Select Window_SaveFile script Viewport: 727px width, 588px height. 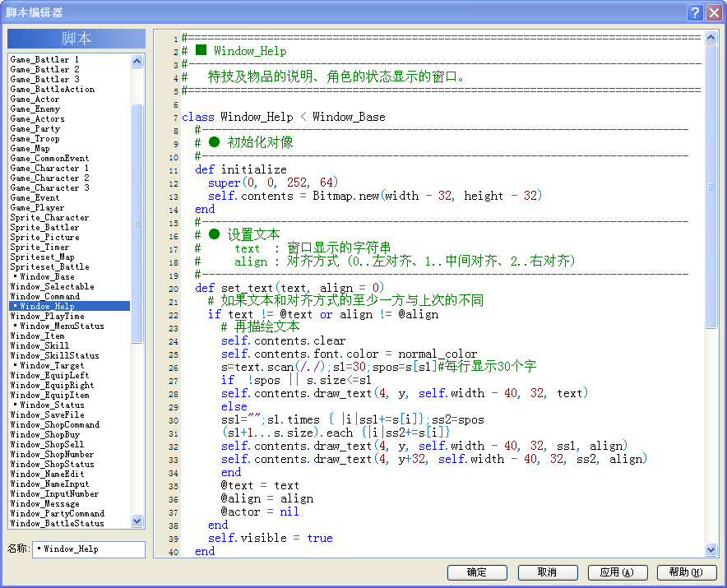pos(70,414)
